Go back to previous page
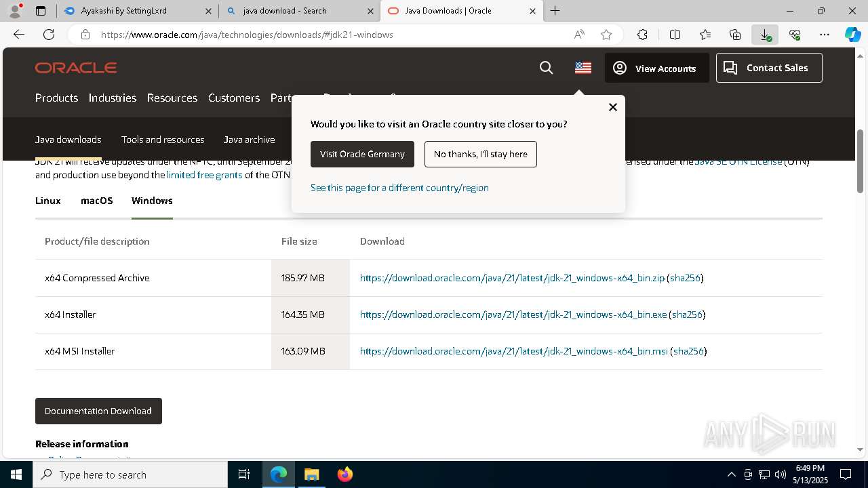Image resolution: width=868 pixels, height=488 pixels. coord(19,35)
